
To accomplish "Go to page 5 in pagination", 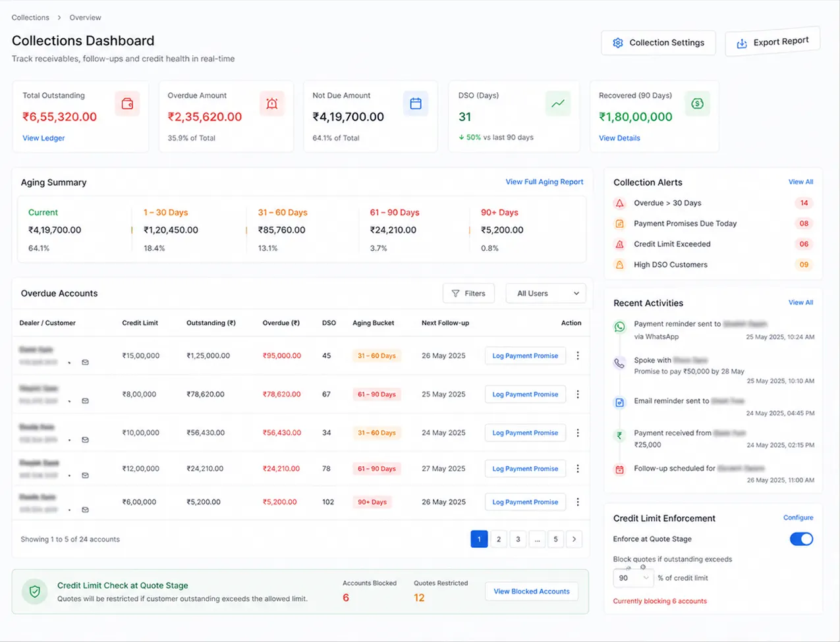I will coord(555,539).
